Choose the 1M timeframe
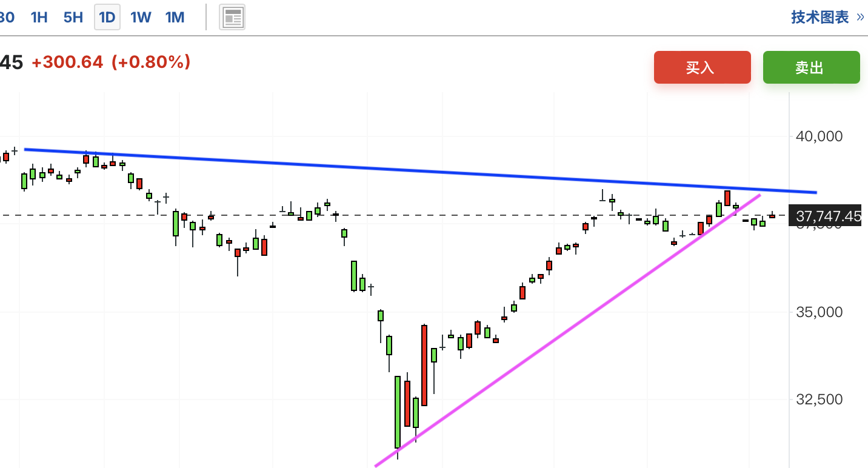868x468 pixels. tap(175, 17)
